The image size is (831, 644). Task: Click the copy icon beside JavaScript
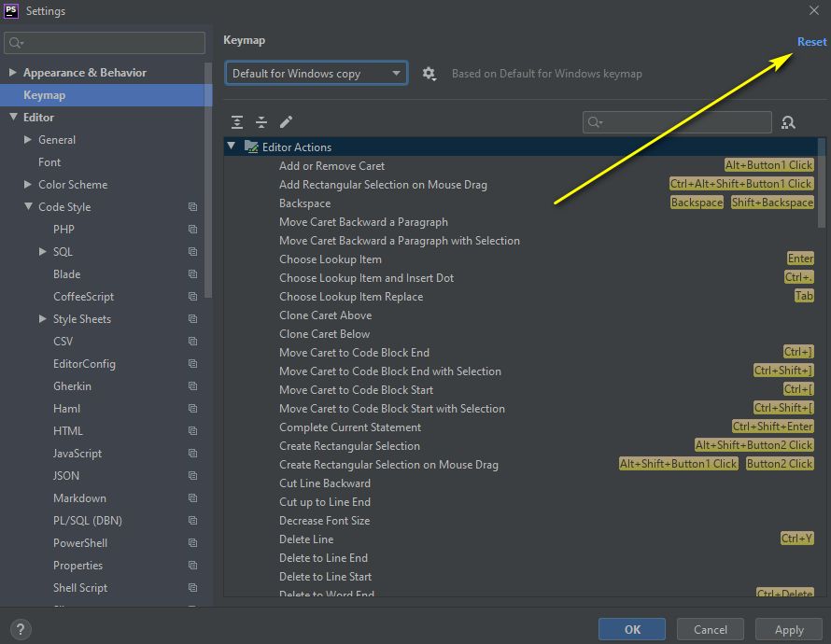point(193,454)
